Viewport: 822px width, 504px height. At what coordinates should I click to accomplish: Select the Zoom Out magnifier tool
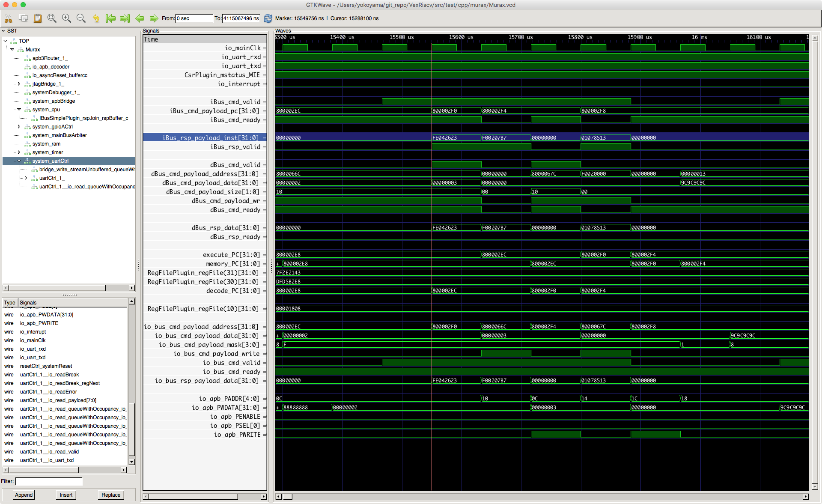tap(81, 18)
